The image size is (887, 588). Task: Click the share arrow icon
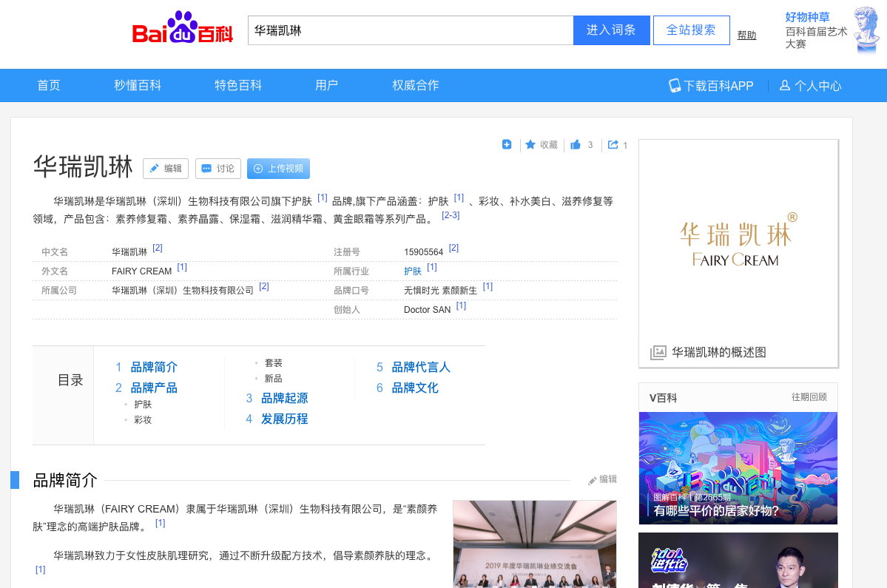click(613, 145)
